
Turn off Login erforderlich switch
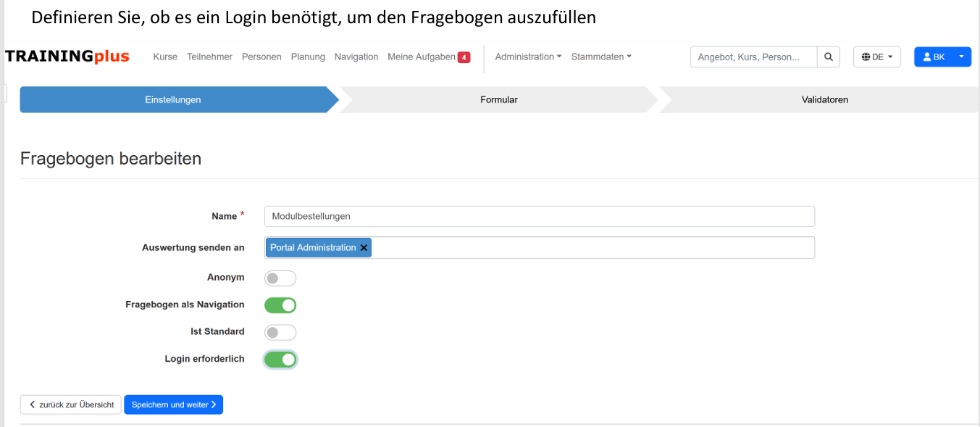[x=280, y=359]
